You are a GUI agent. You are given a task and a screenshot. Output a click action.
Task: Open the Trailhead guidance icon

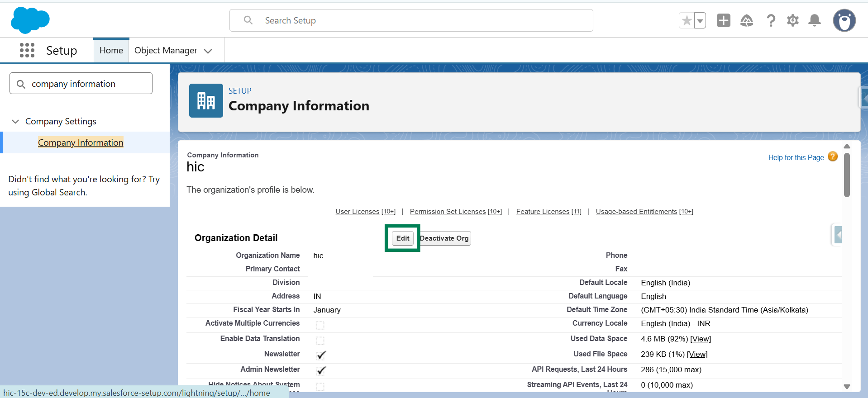pos(746,20)
